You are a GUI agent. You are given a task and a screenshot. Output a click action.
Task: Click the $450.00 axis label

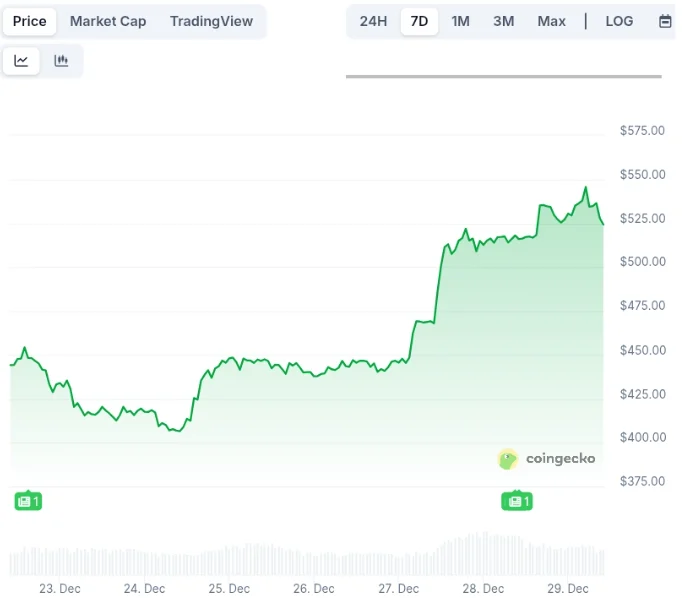(x=643, y=350)
